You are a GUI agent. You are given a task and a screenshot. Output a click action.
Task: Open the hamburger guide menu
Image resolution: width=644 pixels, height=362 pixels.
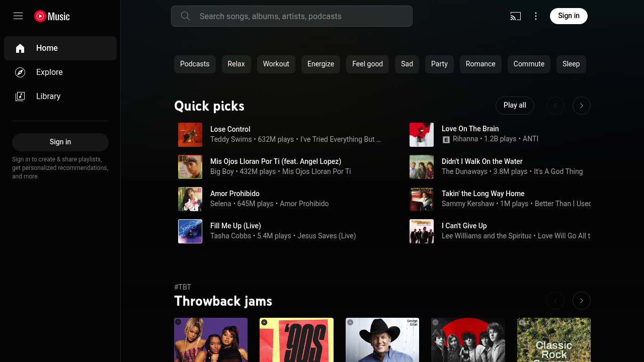point(18,16)
